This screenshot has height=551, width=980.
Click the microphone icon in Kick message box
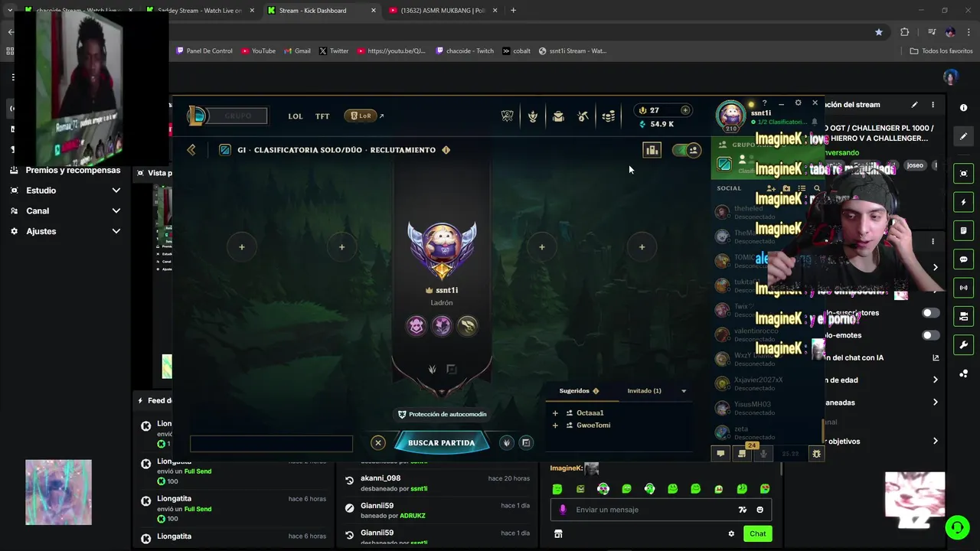click(563, 510)
